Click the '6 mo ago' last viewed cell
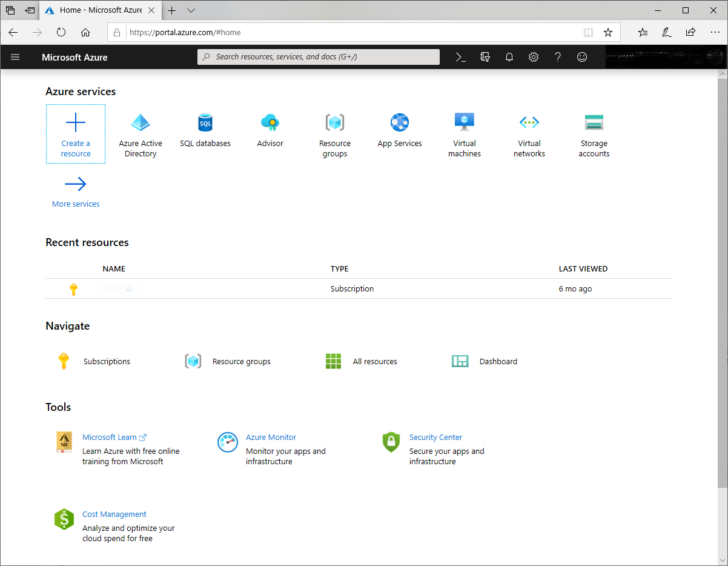The image size is (728, 566). pos(575,289)
